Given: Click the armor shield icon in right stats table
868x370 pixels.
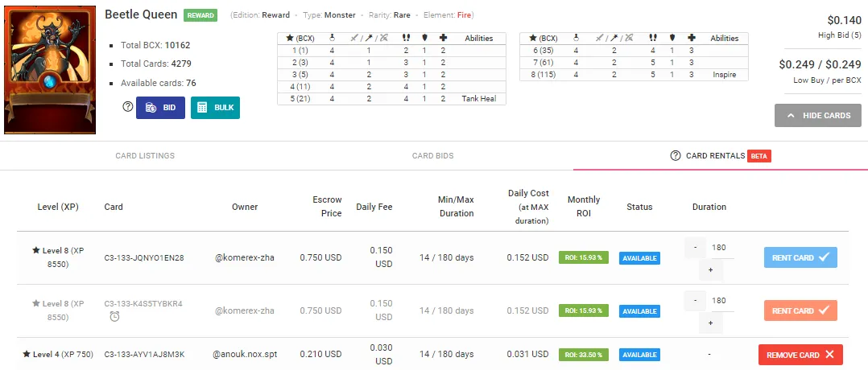Looking at the screenshot, I should pos(672,38).
